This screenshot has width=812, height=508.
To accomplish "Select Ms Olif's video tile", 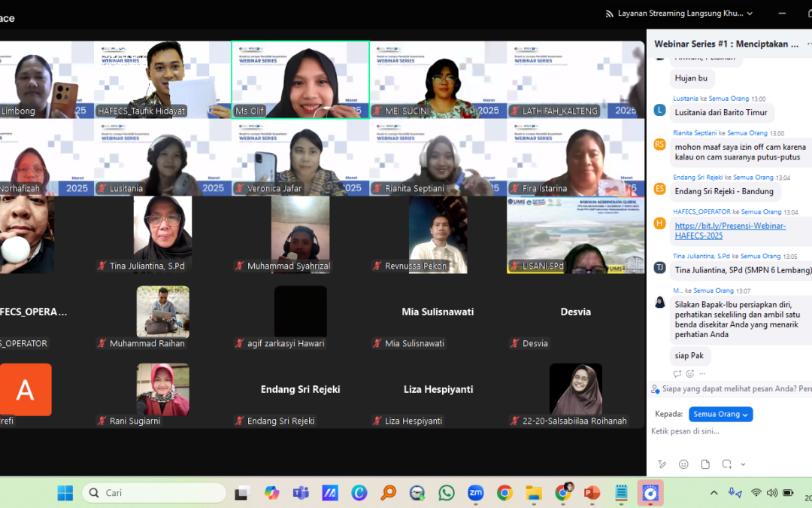I will click(300, 80).
